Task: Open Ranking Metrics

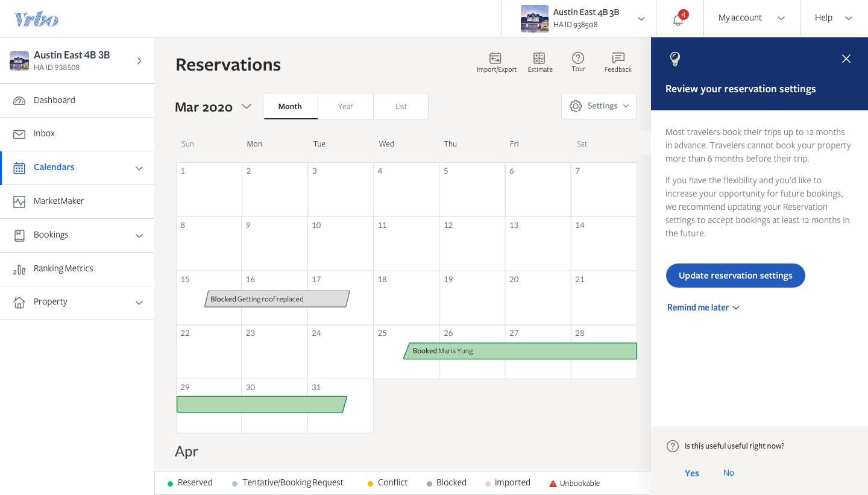Action: coord(77,269)
